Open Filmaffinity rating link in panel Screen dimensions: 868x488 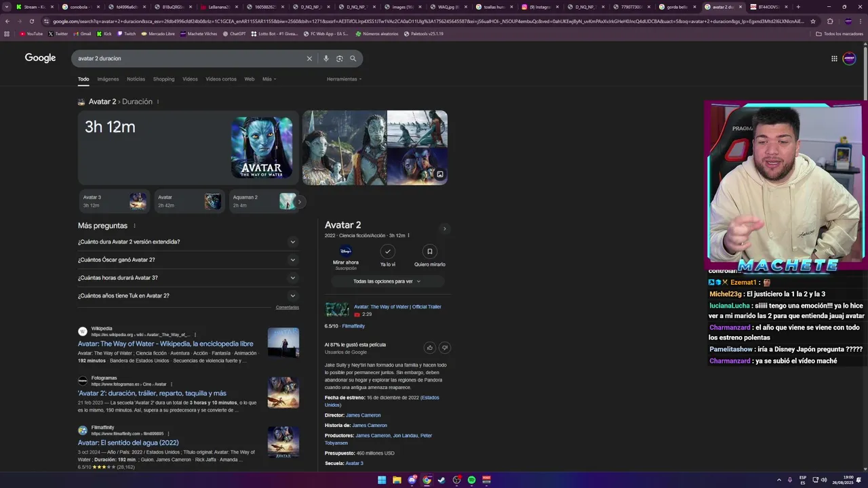(x=353, y=326)
